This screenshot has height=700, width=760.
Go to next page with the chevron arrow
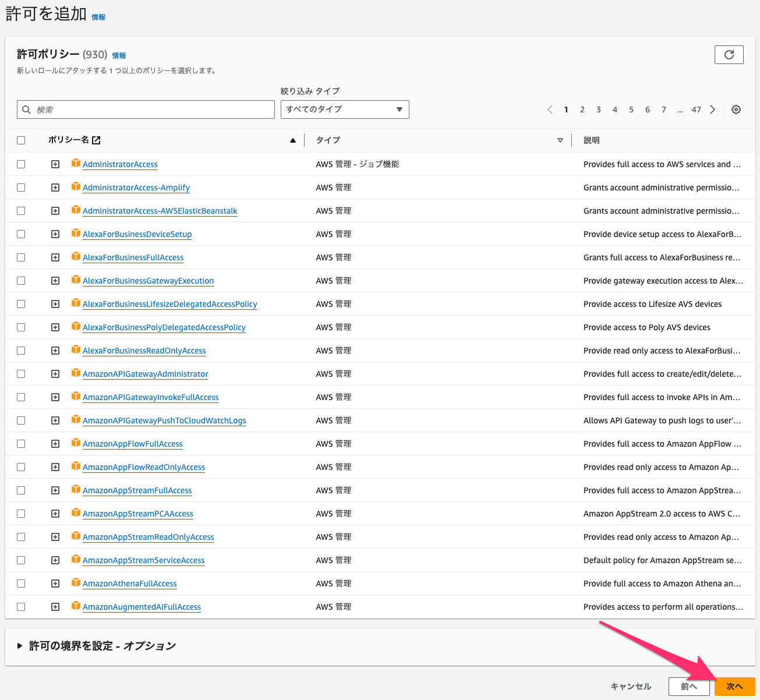click(713, 109)
